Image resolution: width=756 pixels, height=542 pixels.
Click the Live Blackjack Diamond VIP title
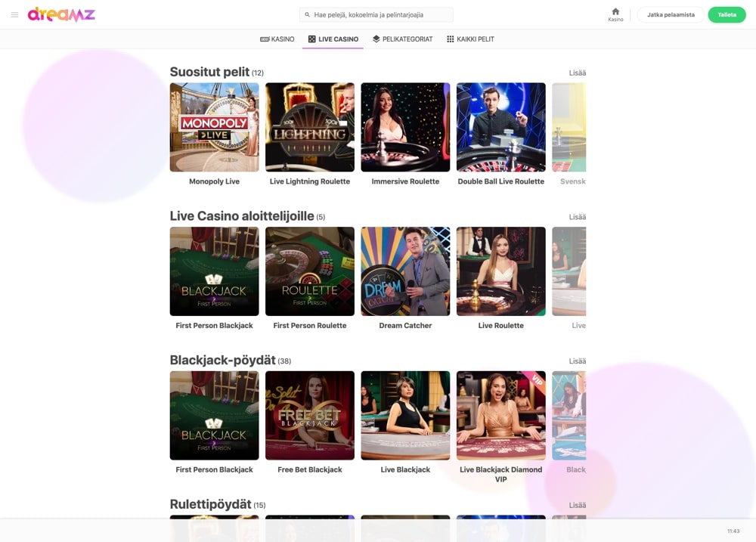(x=501, y=475)
